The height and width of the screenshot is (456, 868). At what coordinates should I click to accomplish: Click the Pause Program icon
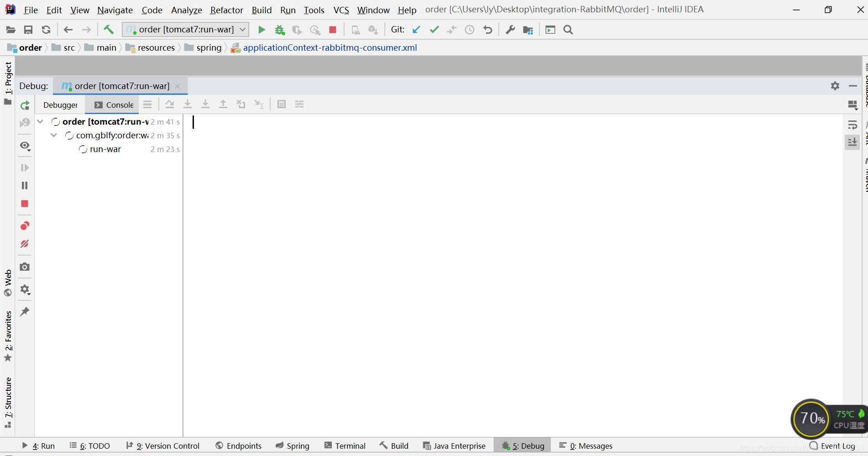pyautogui.click(x=25, y=185)
